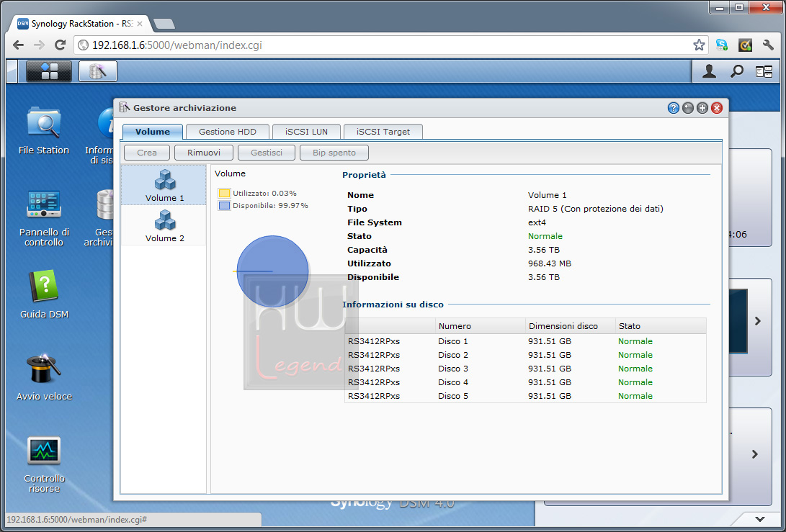Open Controllo risorse desktop icon
The width and height of the screenshot is (786, 532).
click(44, 465)
